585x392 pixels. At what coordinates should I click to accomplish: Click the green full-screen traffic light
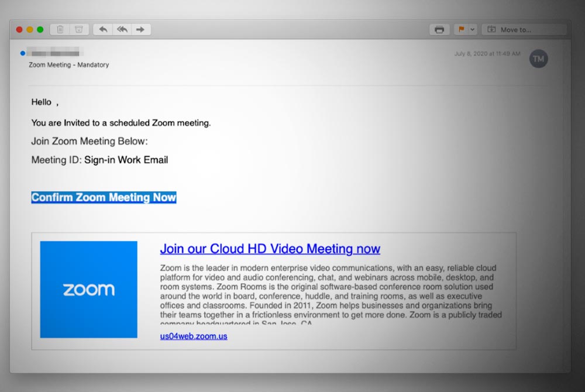pyautogui.click(x=40, y=28)
